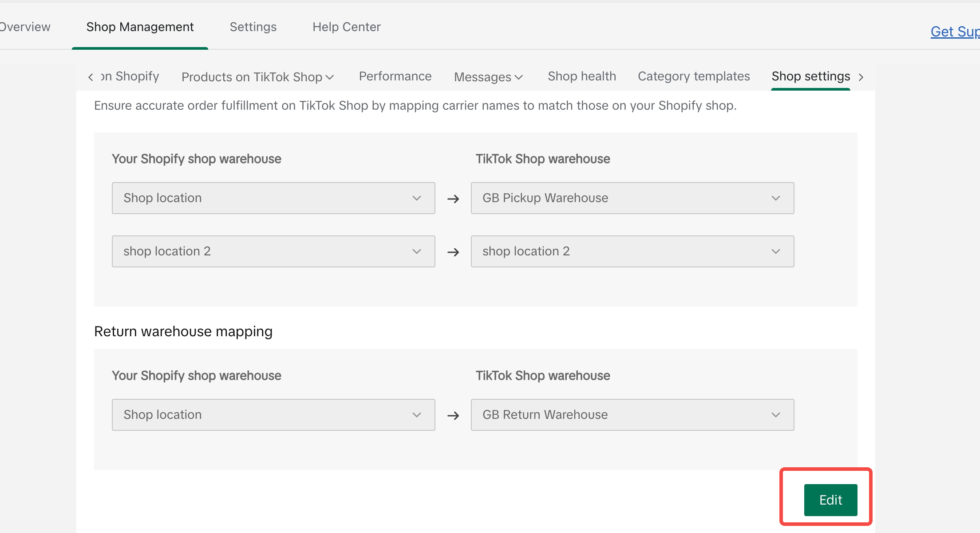Expand the TikTok shop location 2 dropdown
Image resolution: width=980 pixels, height=533 pixels.
pos(632,251)
